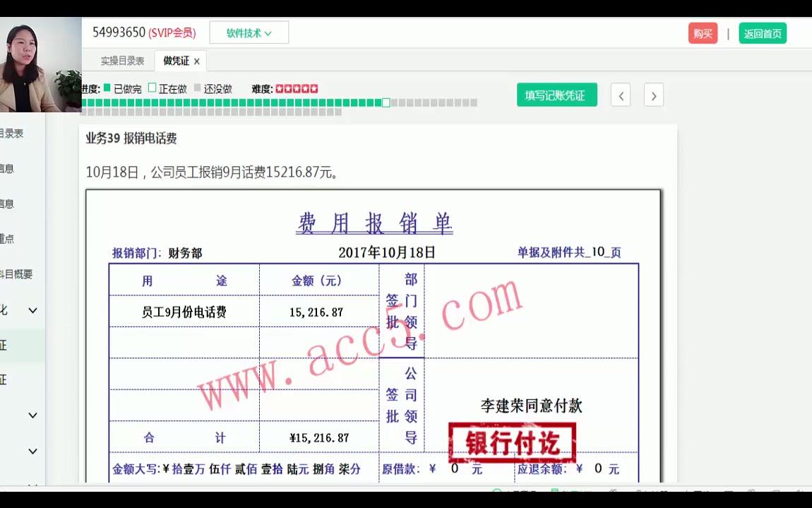Click the first red difficulty star

(x=278, y=89)
